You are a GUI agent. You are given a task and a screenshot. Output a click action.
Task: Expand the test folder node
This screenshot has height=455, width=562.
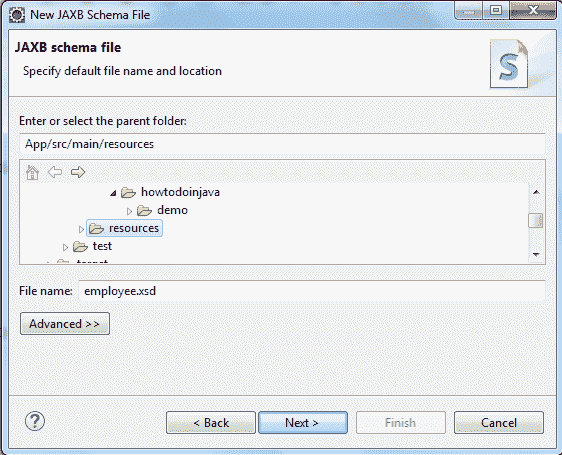point(65,247)
